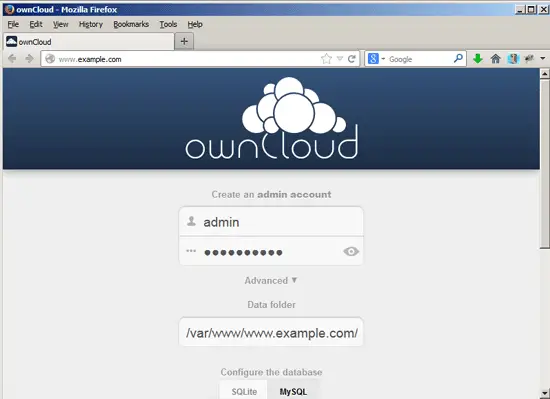This screenshot has width=550, height=399.
Task: Click the vertical scrollbar thumb
Action: (x=544, y=164)
